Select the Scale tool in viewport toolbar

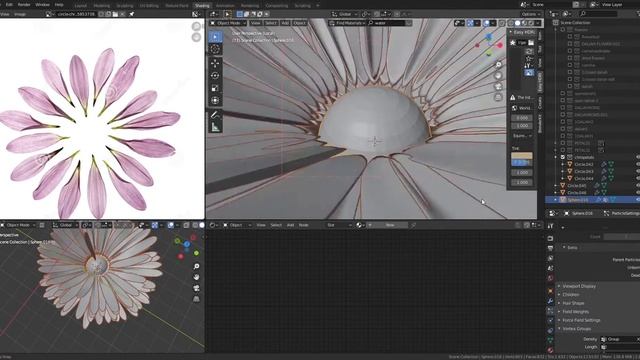coord(215,88)
